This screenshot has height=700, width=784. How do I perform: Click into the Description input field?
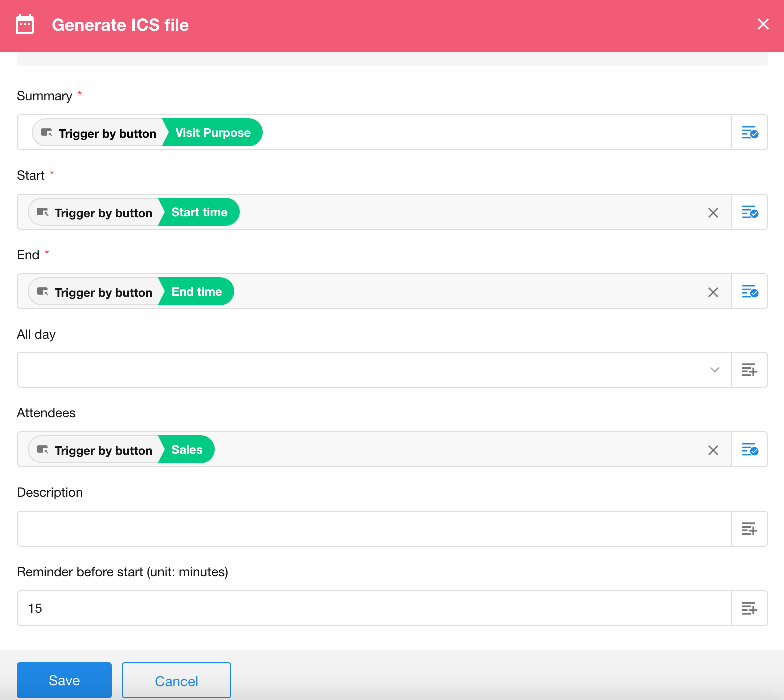[375, 529]
